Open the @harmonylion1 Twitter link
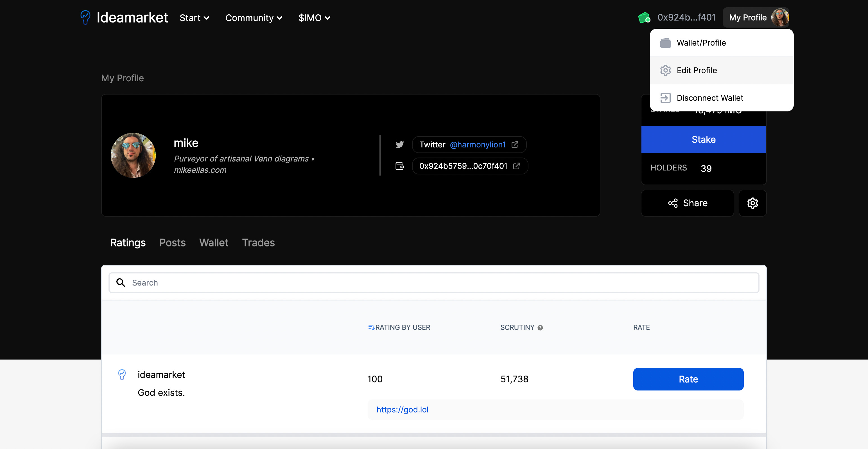The width and height of the screenshot is (868, 449). coord(478,145)
